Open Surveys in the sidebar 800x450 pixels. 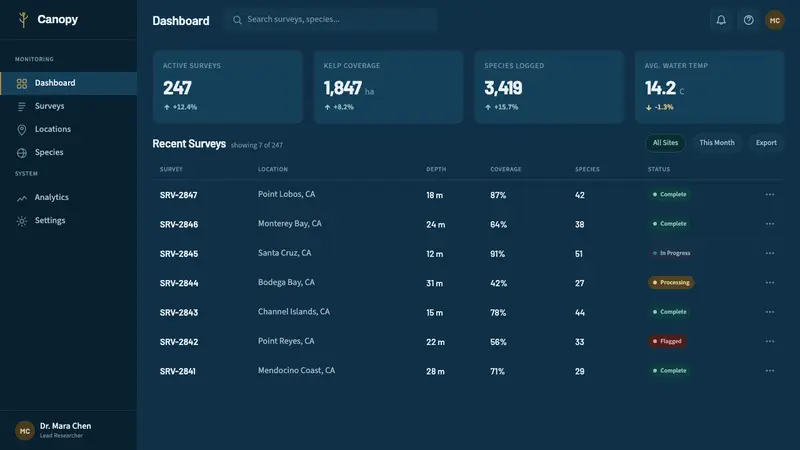(x=68, y=106)
